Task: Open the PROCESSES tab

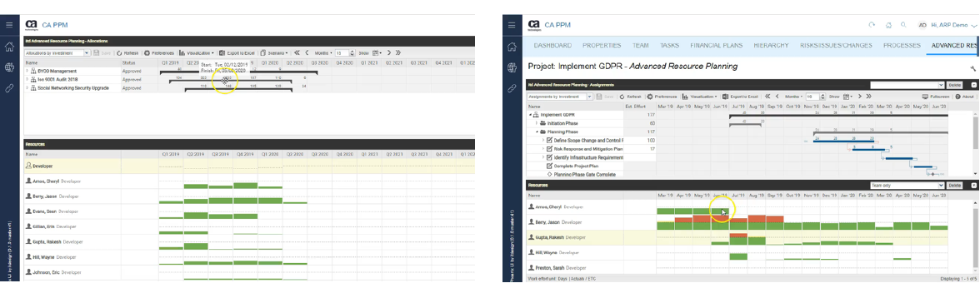Action: [x=902, y=46]
